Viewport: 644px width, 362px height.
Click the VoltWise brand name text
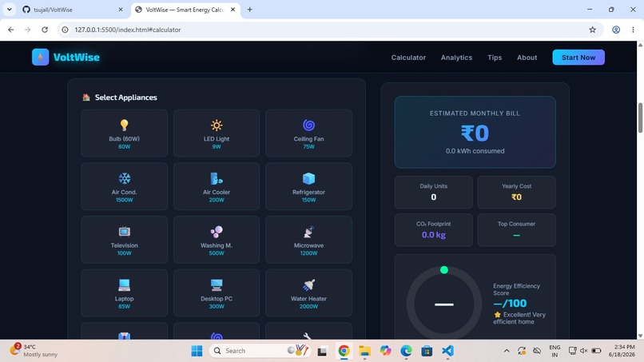pyautogui.click(x=77, y=57)
